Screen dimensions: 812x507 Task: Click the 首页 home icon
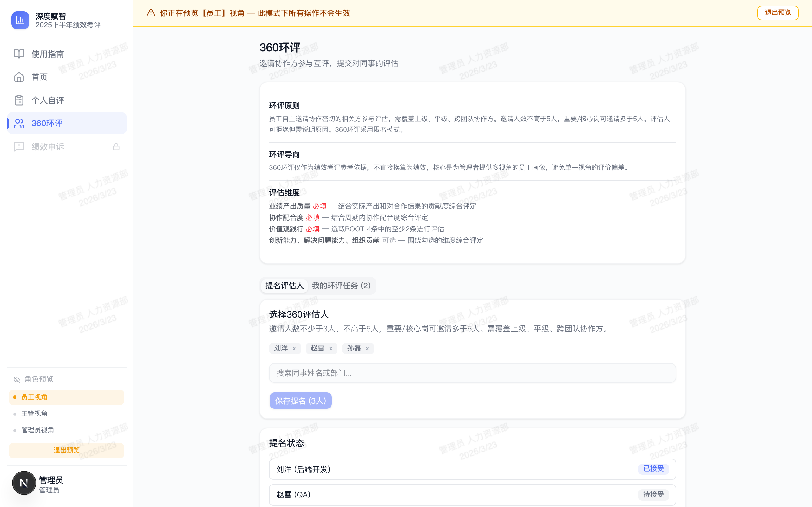18,77
